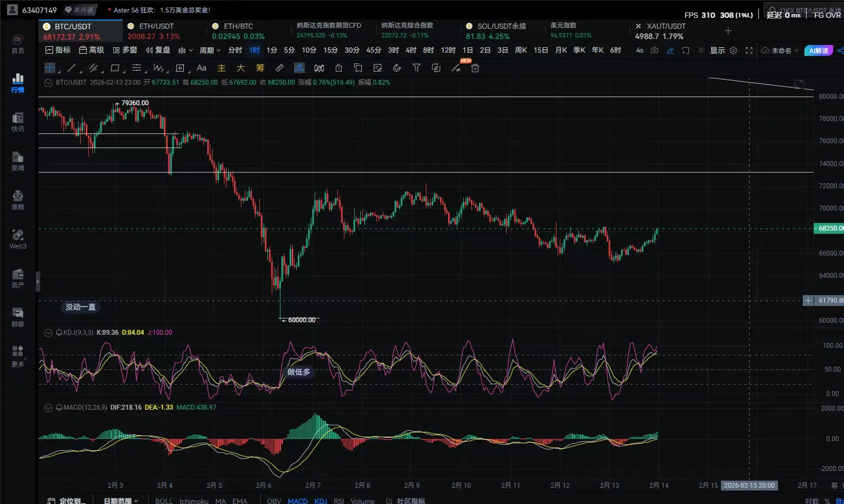Toggle the BOLL indicator on chart
Screen dimensions: 844x504
[164, 500]
